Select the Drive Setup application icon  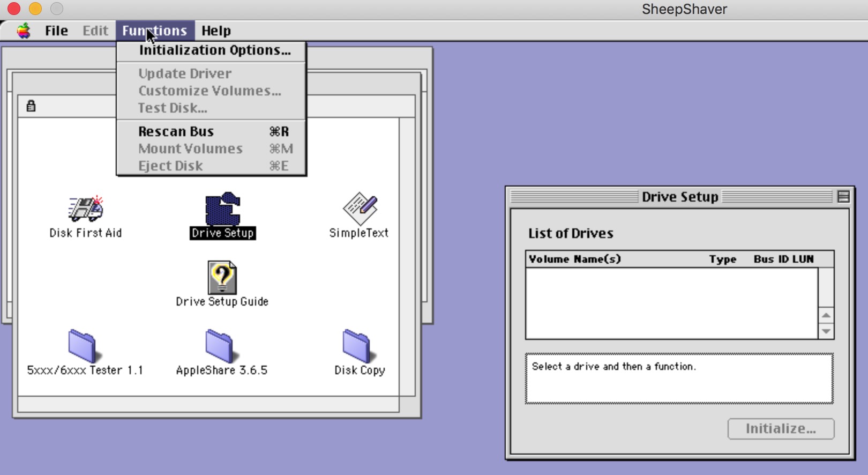pos(222,209)
